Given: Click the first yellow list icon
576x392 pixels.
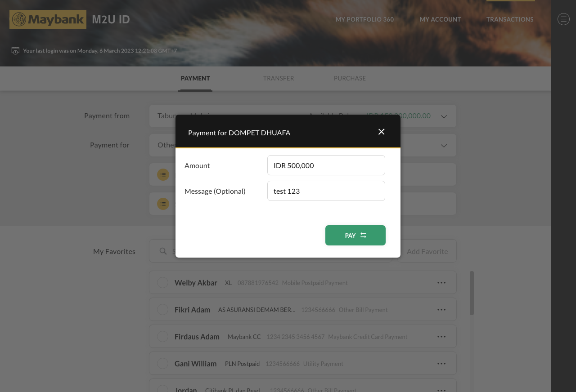Looking at the screenshot, I should (x=163, y=174).
